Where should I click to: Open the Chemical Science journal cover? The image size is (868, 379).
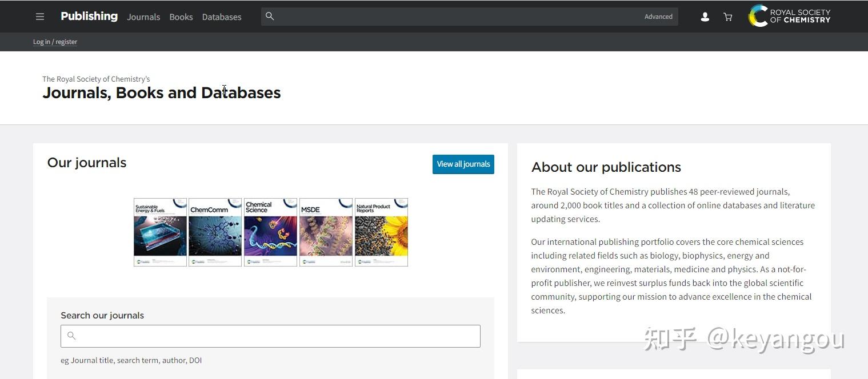[x=271, y=232]
